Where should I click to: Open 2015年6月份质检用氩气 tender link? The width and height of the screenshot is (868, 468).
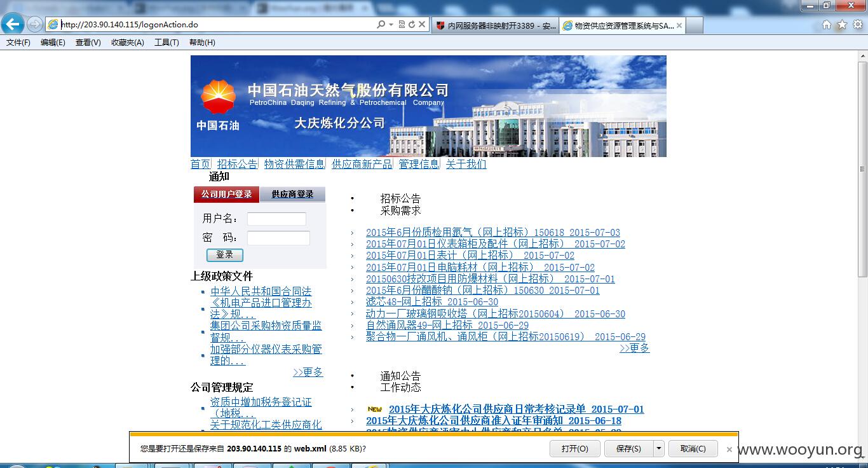[493, 233]
